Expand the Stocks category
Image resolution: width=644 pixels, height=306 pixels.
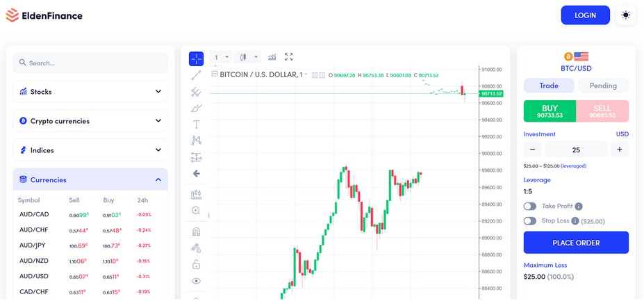click(90, 92)
